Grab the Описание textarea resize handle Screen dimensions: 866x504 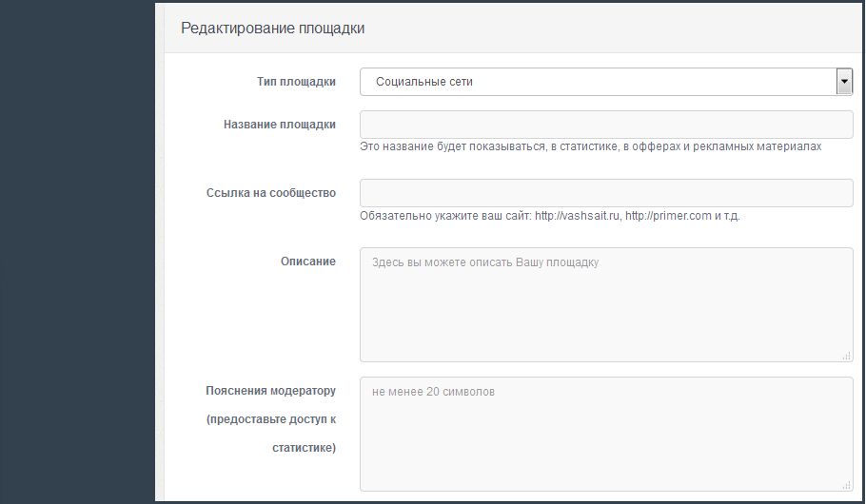(x=847, y=356)
